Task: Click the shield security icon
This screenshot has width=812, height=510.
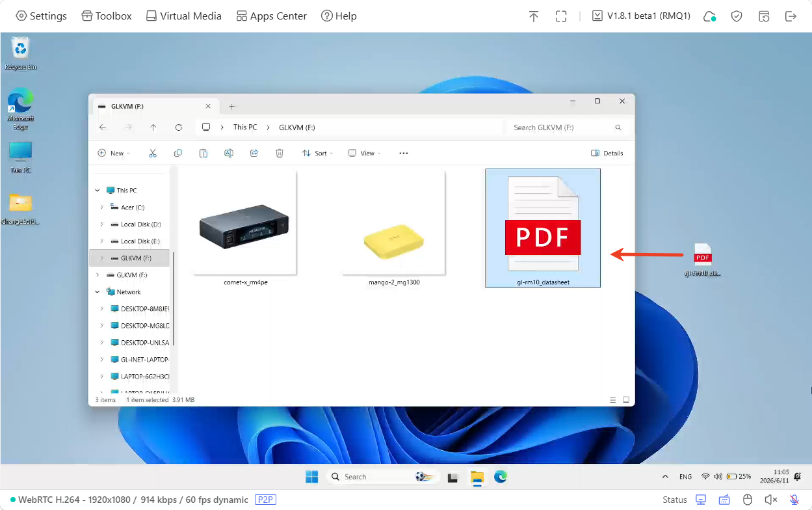Action: pos(737,16)
